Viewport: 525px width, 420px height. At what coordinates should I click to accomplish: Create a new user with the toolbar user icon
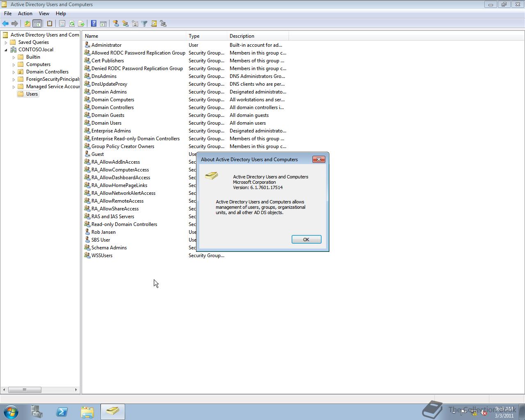[x=116, y=24]
